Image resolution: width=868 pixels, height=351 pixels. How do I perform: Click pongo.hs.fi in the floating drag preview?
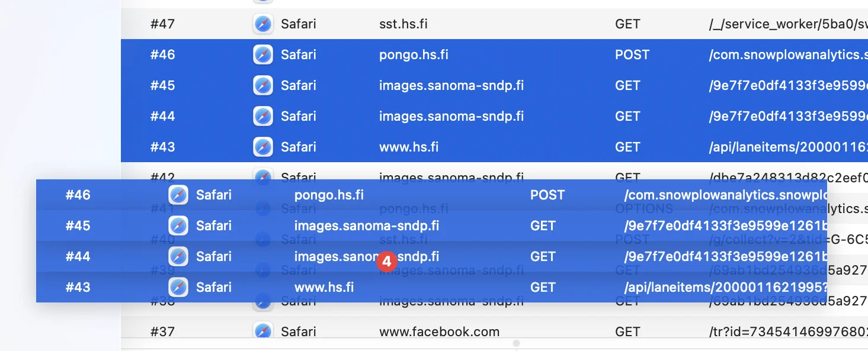[x=329, y=195]
